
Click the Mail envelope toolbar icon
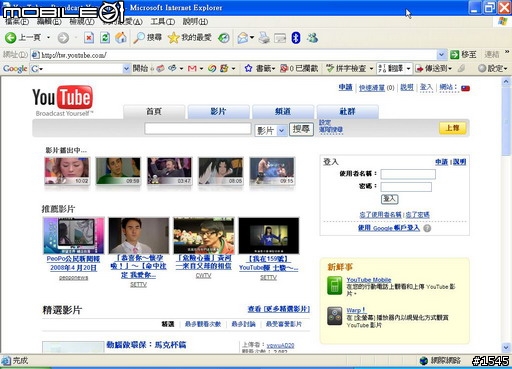(243, 38)
